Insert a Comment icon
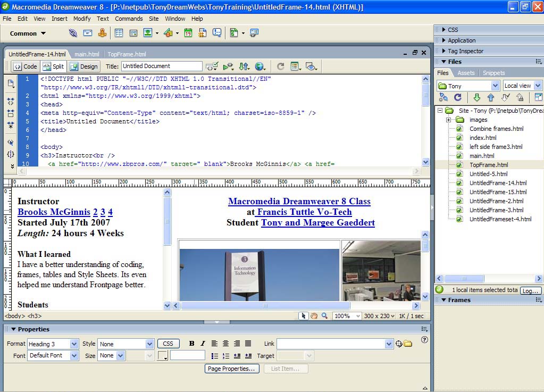The image size is (544, 392). (x=217, y=33)
